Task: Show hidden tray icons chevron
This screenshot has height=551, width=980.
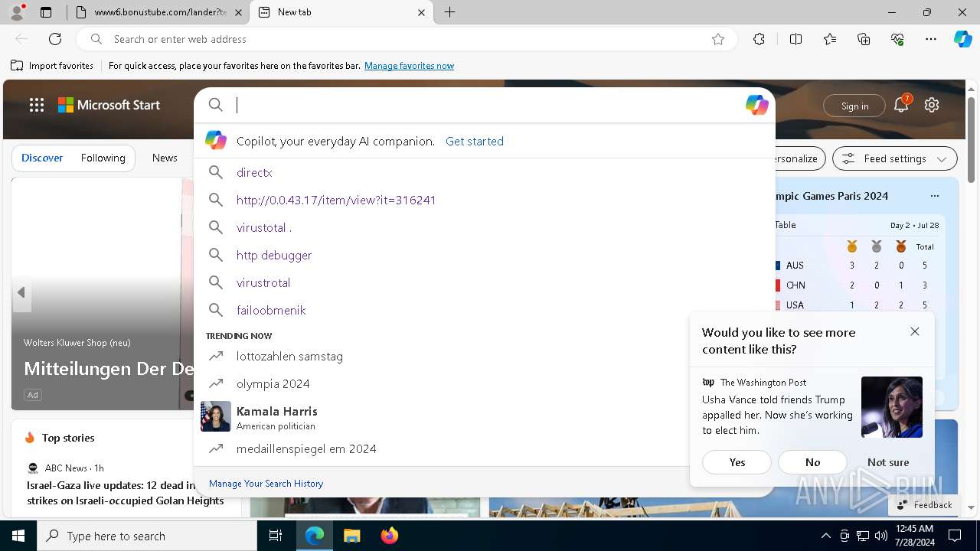Action: click(x=825, y=536)
